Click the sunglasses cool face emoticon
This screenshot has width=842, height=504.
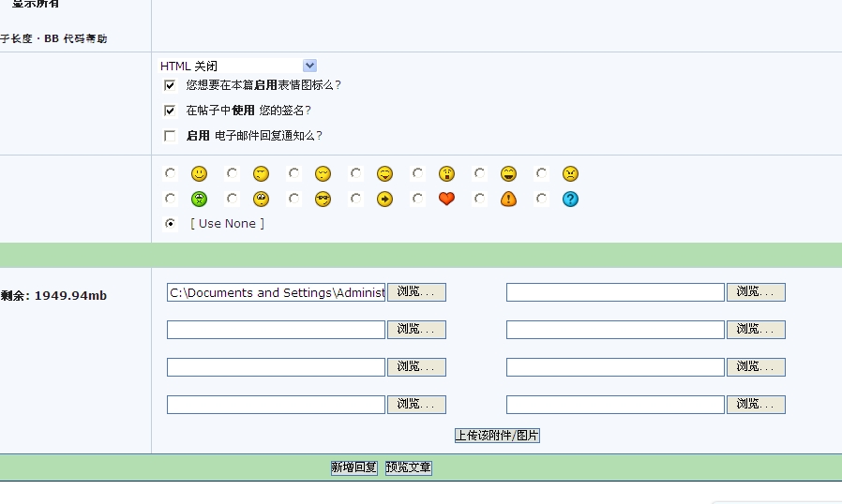[323, 199]
